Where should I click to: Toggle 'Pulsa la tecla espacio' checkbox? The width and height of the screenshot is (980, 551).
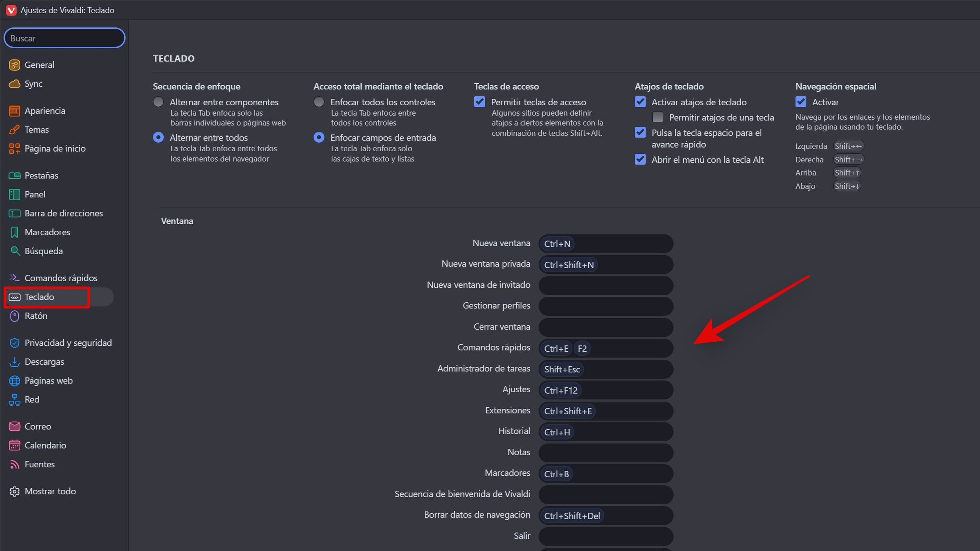tap(640, 132)
